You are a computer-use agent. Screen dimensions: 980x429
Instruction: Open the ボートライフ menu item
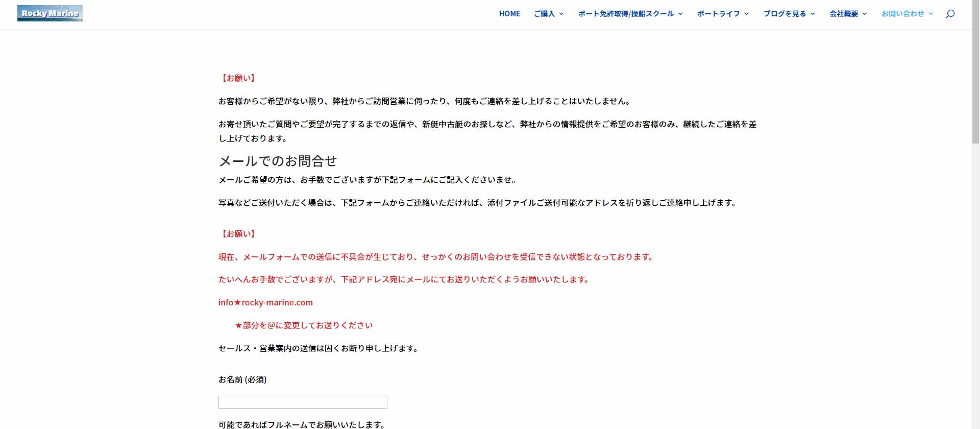point(718,14)
